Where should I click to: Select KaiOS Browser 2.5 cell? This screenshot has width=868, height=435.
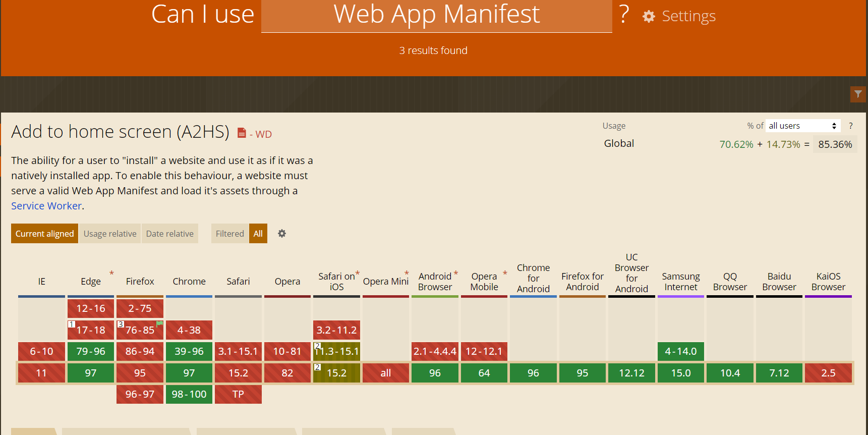[828, 373]
